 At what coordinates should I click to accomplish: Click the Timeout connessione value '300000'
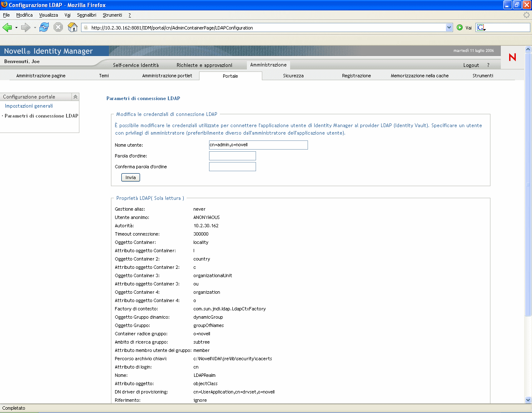coord(201,234)
